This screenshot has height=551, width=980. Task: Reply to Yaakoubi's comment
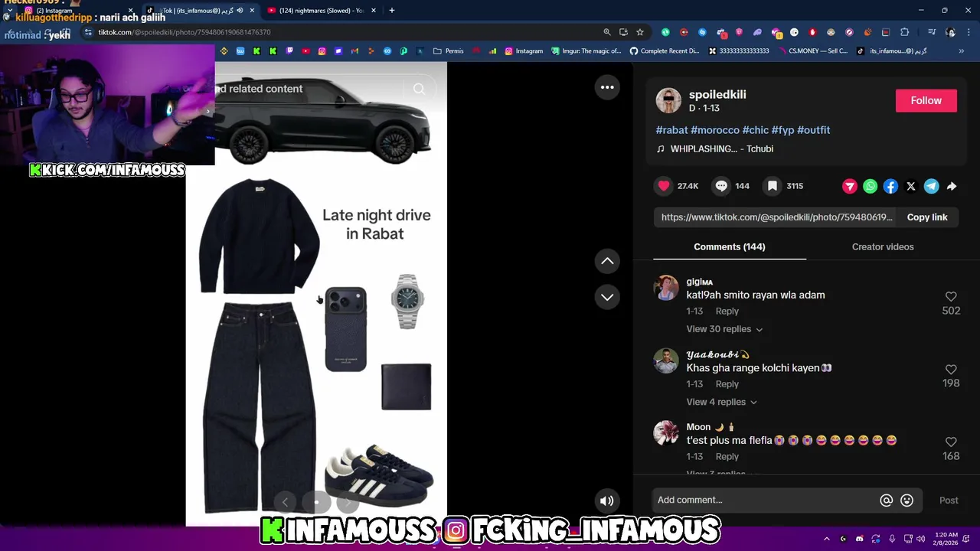pos(727,384)
